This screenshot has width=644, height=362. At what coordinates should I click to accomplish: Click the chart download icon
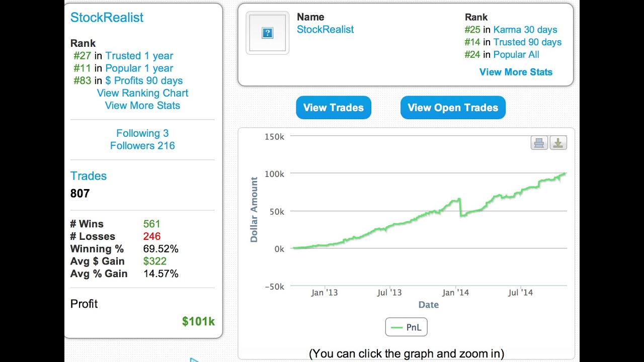click(558, 143)
